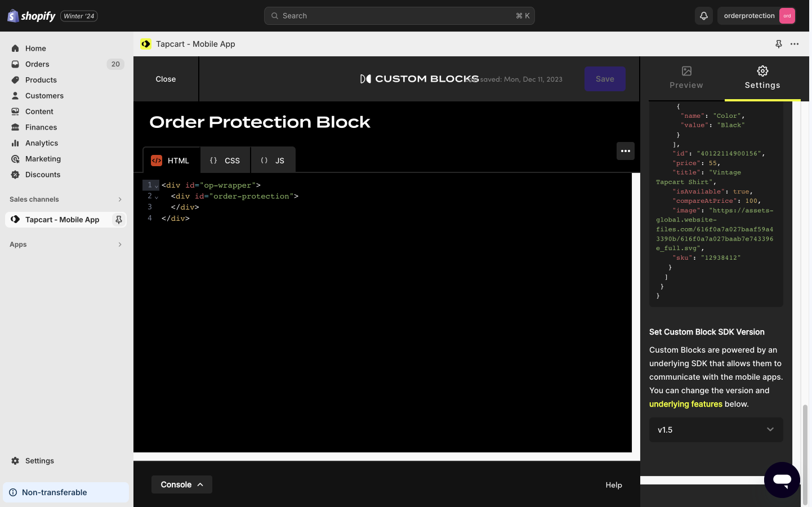Switch to the CSS tab
812x507 pixels.
pyautogui.click(x=225, y=161)
